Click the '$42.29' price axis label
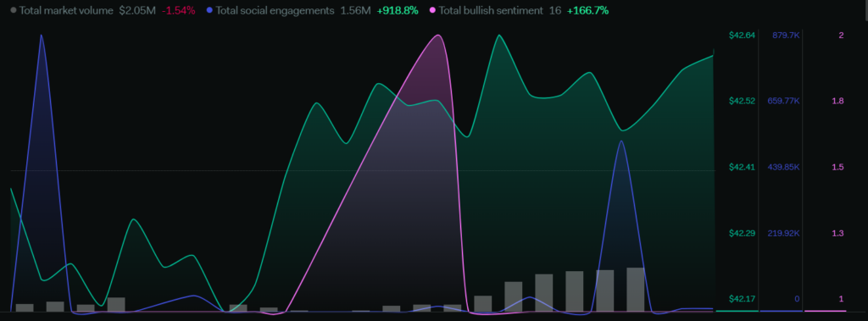This screenshot has width=868, height=321. (742, 233)
